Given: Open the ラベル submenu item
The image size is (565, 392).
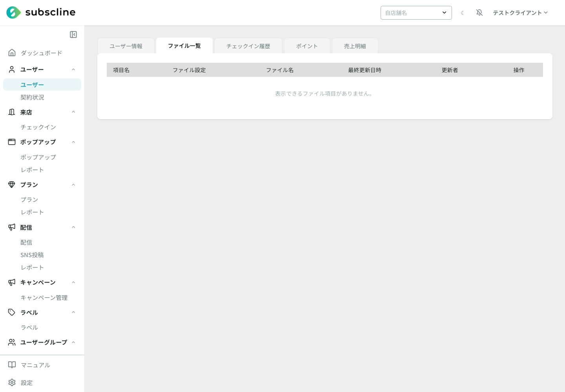Looking at the screenshot, I should click(x=29, y=327).
